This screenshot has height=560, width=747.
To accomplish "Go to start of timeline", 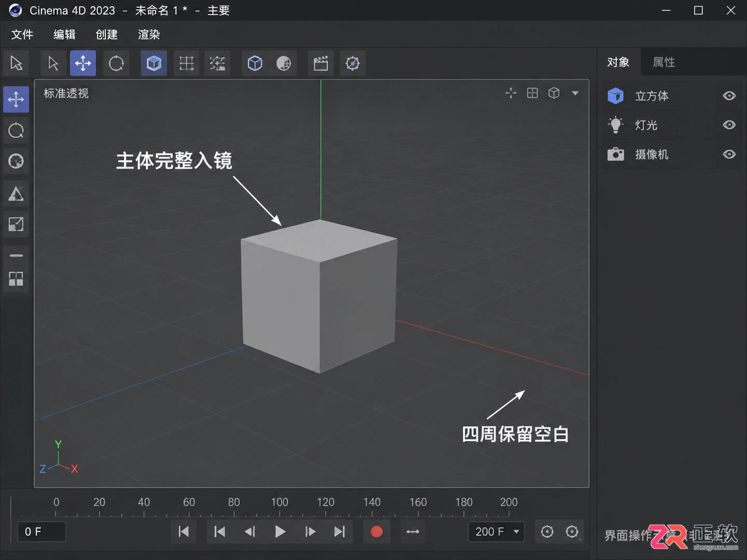I will 184,531.
